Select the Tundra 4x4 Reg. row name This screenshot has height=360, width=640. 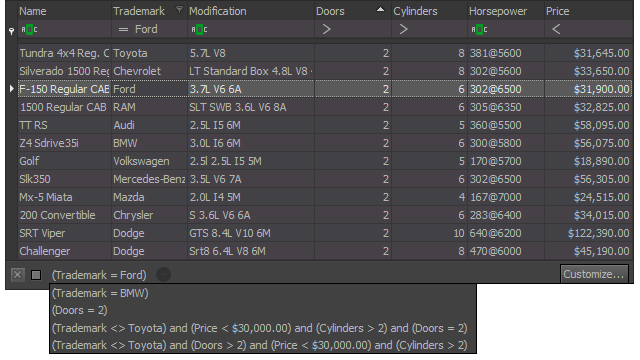tap(64, 53)
